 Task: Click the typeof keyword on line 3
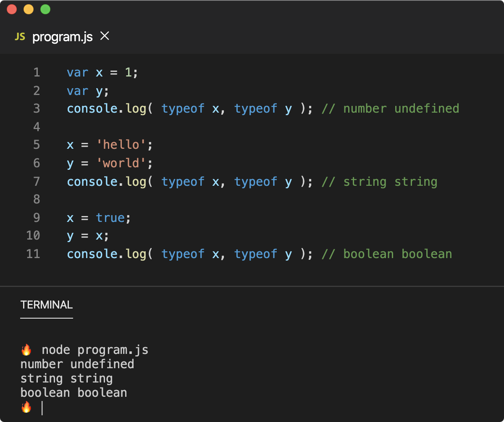[x=183, y=108]
